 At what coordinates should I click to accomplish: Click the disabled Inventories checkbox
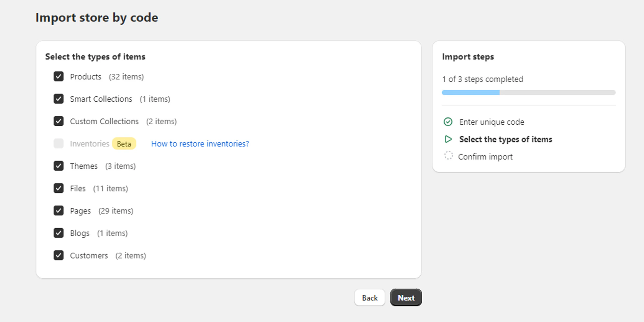pos(58,143)
